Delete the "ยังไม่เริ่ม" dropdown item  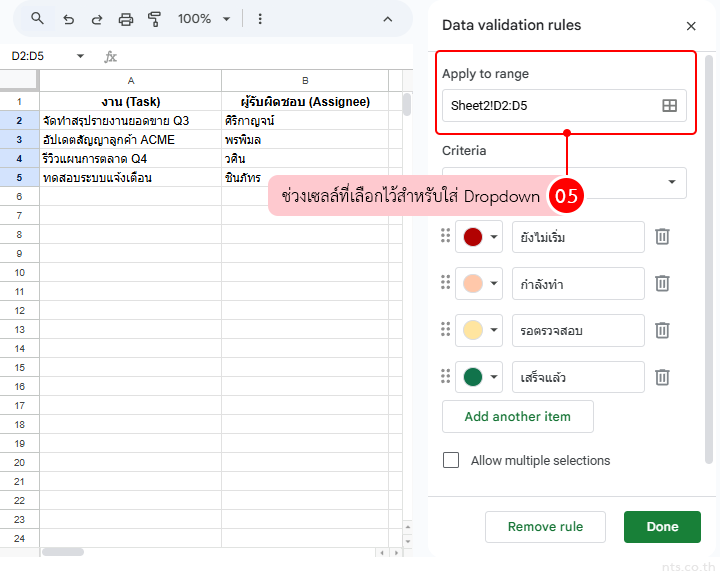tap(662, 237)
